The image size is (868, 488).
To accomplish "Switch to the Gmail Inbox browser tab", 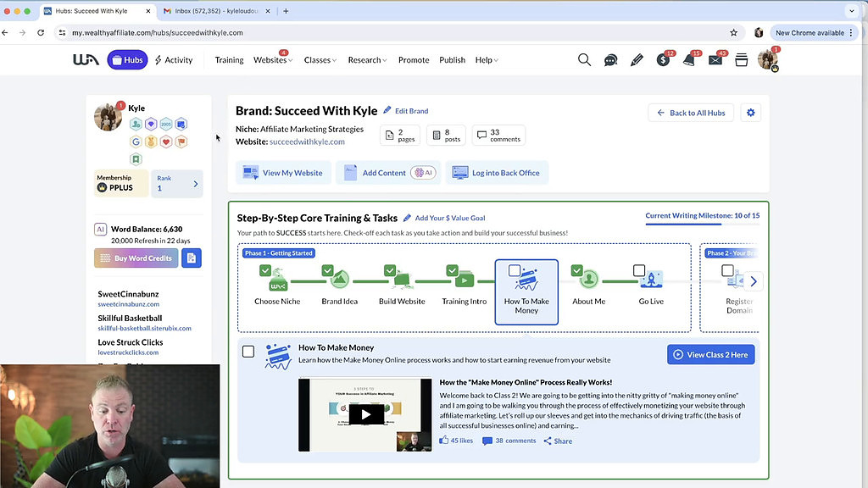I will [x=216, y=11].
